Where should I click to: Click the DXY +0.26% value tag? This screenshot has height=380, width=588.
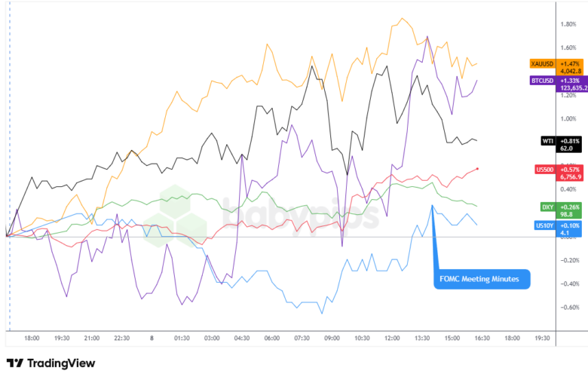pyautogui.click(x=569, y=207)
